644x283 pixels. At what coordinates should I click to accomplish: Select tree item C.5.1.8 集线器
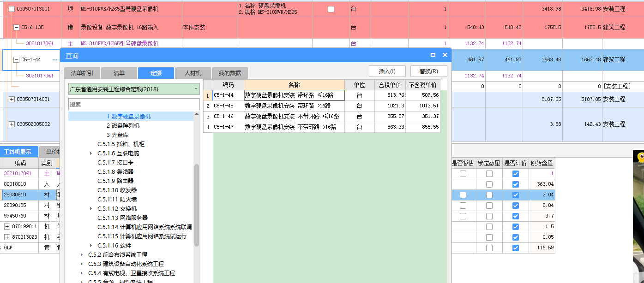pyautogui.click(x=115, y=172)
